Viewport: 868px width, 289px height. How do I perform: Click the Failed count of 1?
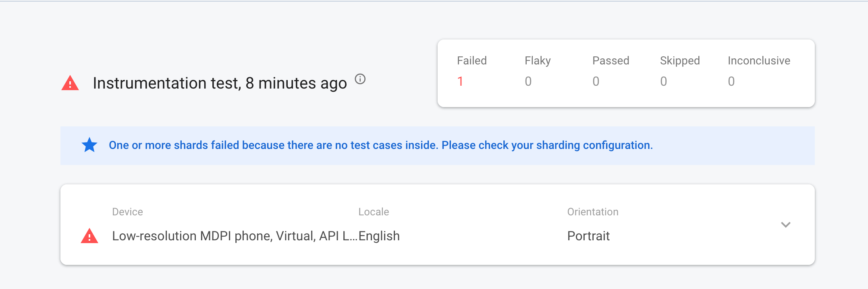[460, 82]
